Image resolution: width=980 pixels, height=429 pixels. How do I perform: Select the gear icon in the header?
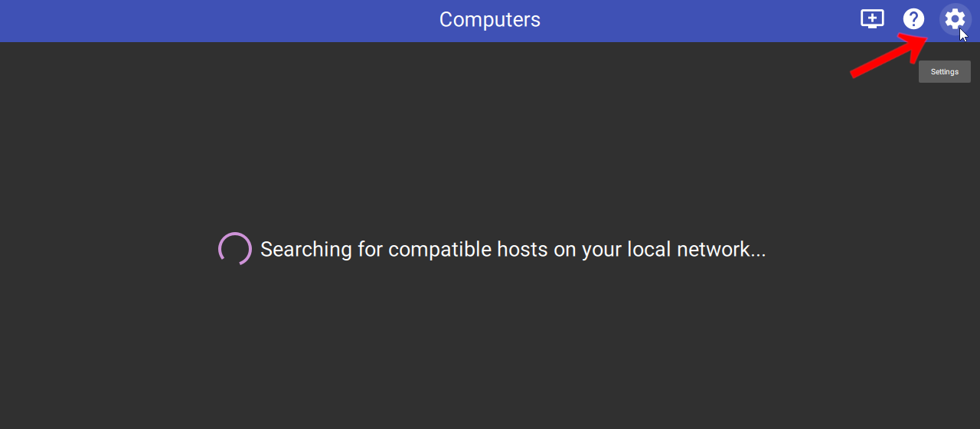955,19
